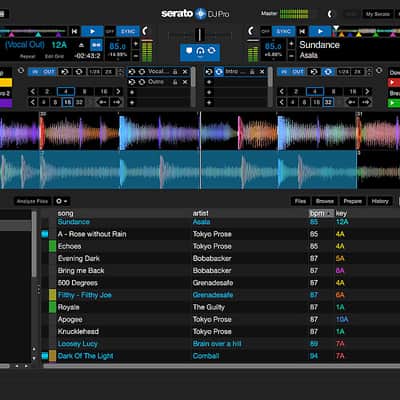Beat jump backward on right deck
This screenshot has height=400, width=400.
pyautogui.click(x=351, y=102)
